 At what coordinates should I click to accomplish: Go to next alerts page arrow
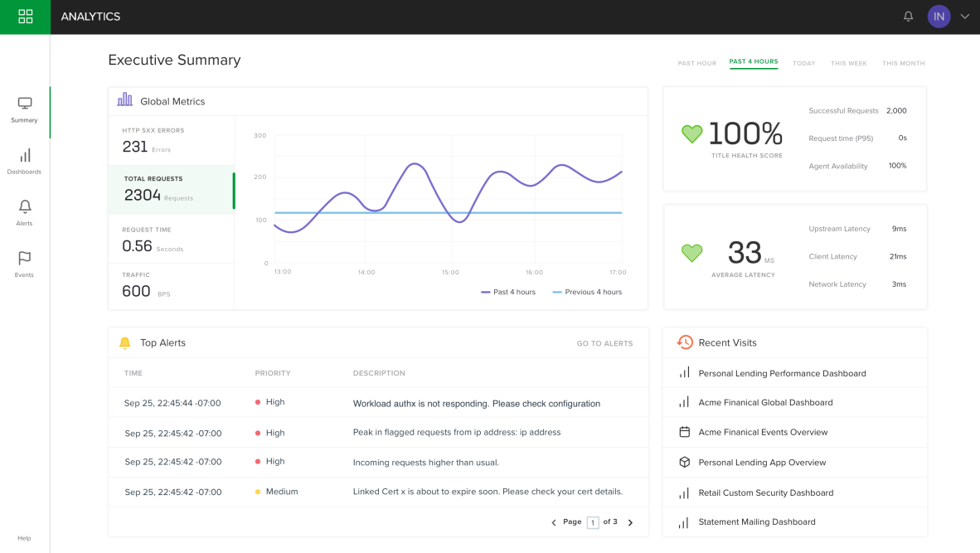click(x=630, y=522)
